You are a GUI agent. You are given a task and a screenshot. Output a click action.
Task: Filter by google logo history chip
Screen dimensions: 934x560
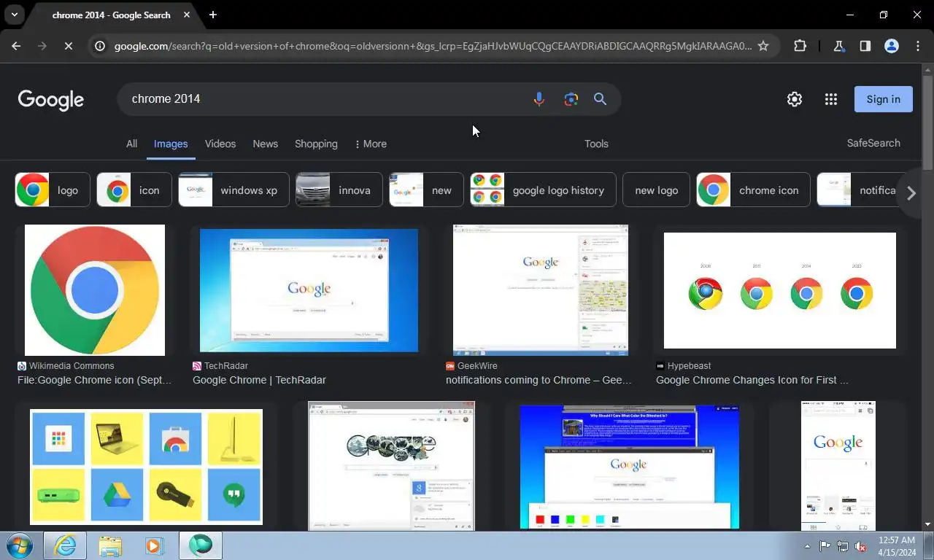(x=543, y=190)
